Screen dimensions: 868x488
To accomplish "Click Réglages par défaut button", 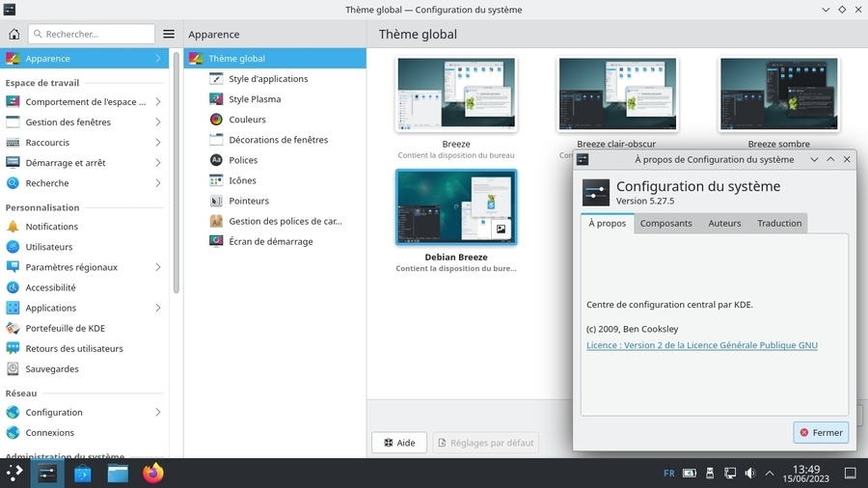I will tap(485, 443).
